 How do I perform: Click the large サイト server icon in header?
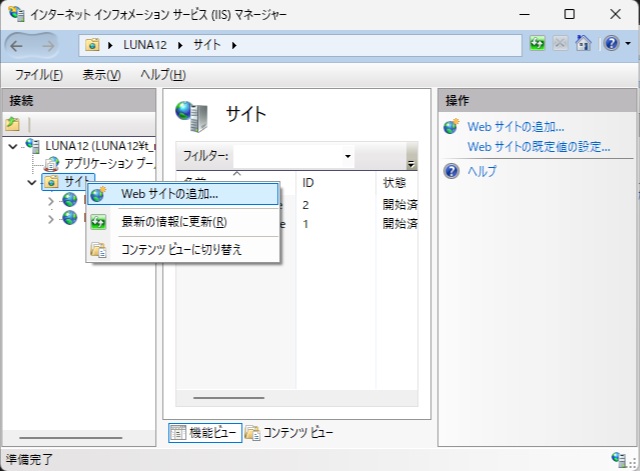pos(192,116)
